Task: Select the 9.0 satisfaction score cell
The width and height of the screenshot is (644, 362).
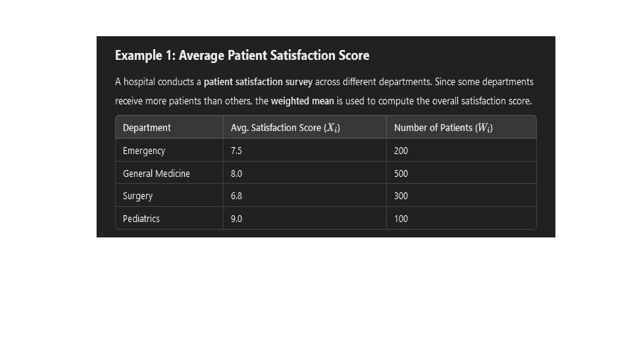Action: click(236, 219)
